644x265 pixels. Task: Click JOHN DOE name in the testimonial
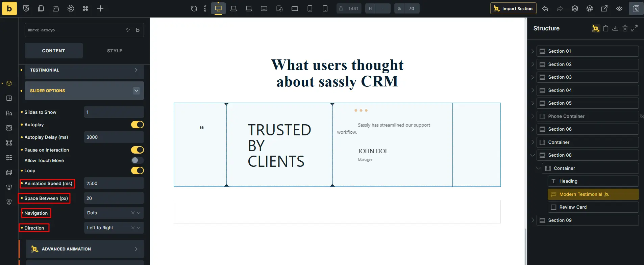pos(373,151)
